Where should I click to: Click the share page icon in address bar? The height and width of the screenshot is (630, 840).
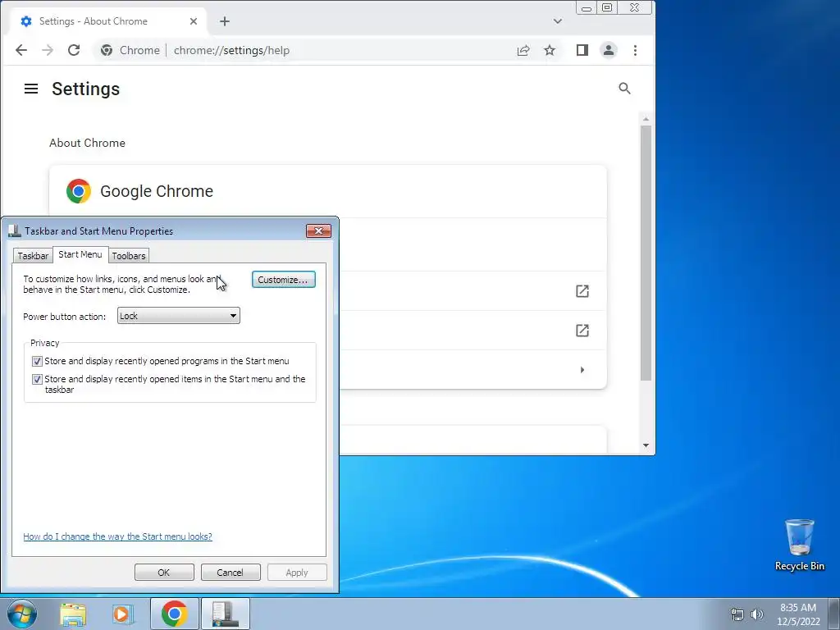click(523, 50)
